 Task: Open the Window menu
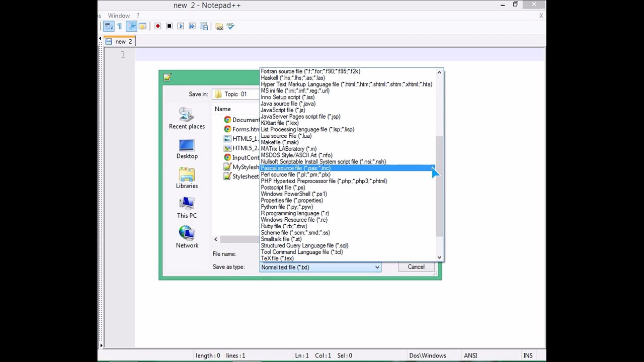pyautogui.click(x=119, y=16)
